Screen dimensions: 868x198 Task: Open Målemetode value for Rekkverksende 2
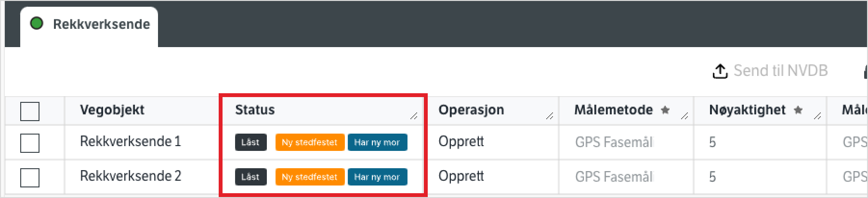point(614,177)
